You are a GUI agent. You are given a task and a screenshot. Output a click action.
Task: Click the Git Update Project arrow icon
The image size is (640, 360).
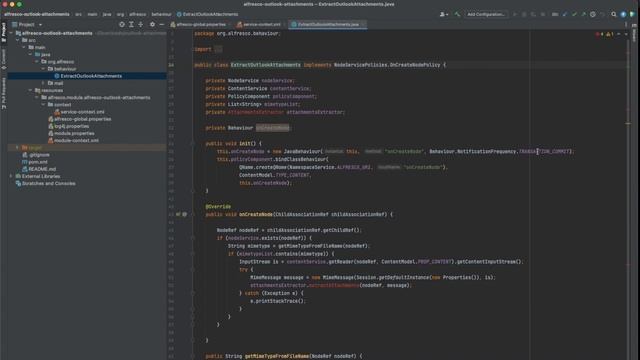tap(565, 14)
